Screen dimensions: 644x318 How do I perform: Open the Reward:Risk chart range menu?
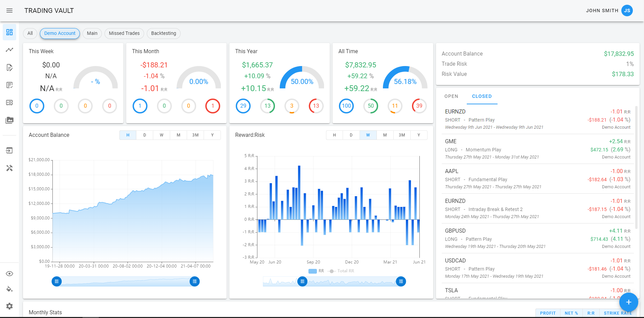[302, 281]
